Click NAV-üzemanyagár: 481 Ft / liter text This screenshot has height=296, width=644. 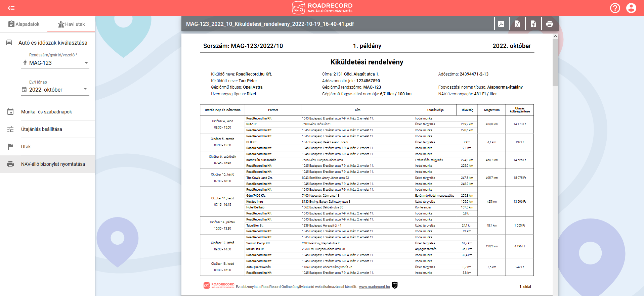(x=467, y=94)
